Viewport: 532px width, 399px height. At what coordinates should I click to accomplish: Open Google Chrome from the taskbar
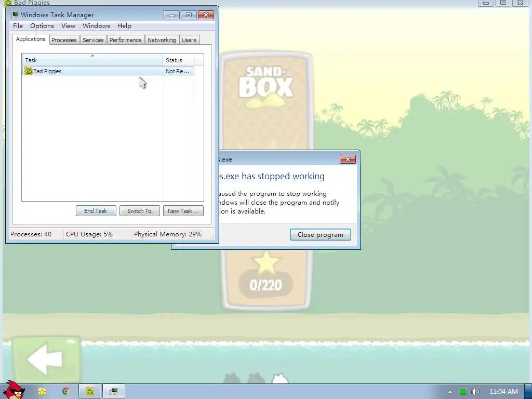point(66,391)
